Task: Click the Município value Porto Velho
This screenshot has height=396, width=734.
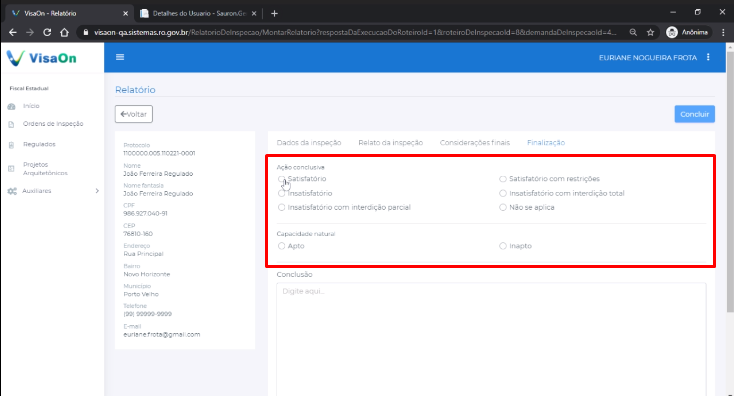Action: coord(141,294)
